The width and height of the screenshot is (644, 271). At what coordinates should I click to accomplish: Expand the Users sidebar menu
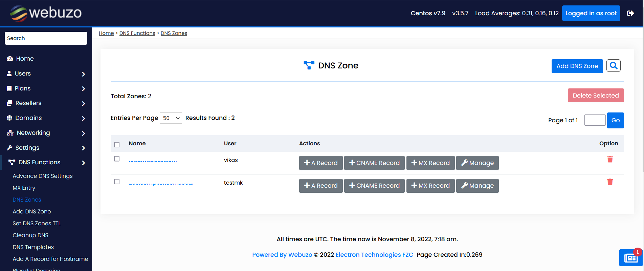point(46,74)
